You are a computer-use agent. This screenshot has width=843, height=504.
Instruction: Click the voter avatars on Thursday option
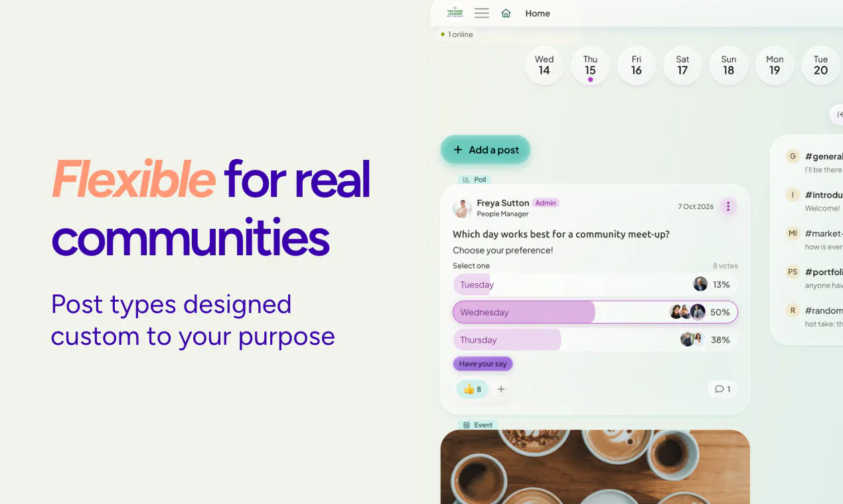coord(692,340)
